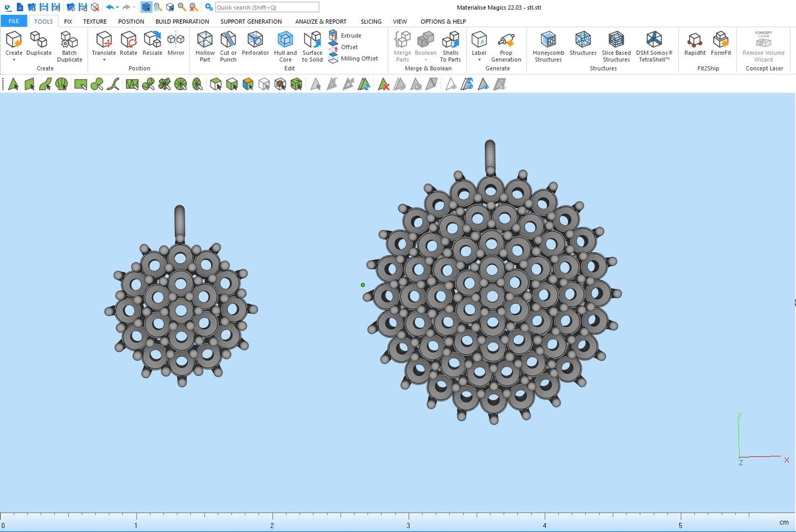796x532 pixels.
Task: Click the unload part cube with red X
Action: tap(95, 7)
